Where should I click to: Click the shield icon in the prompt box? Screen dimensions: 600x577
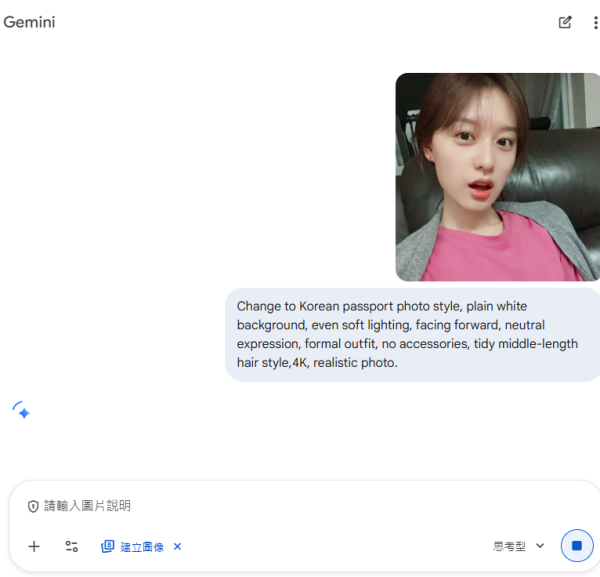click(x=33, y=506)
